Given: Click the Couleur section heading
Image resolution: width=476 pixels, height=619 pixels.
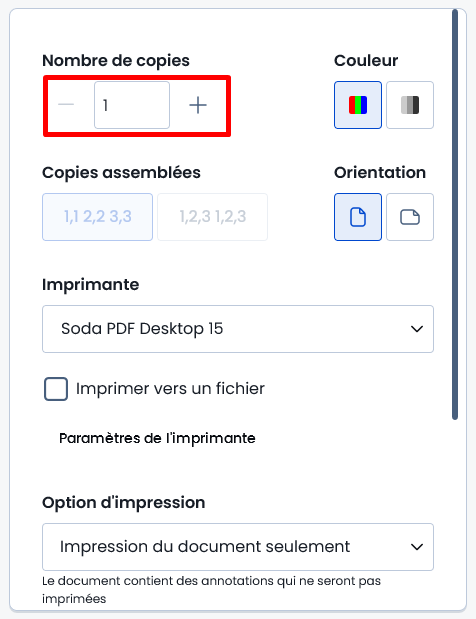Looking at the screenshot, I should 366,60.
